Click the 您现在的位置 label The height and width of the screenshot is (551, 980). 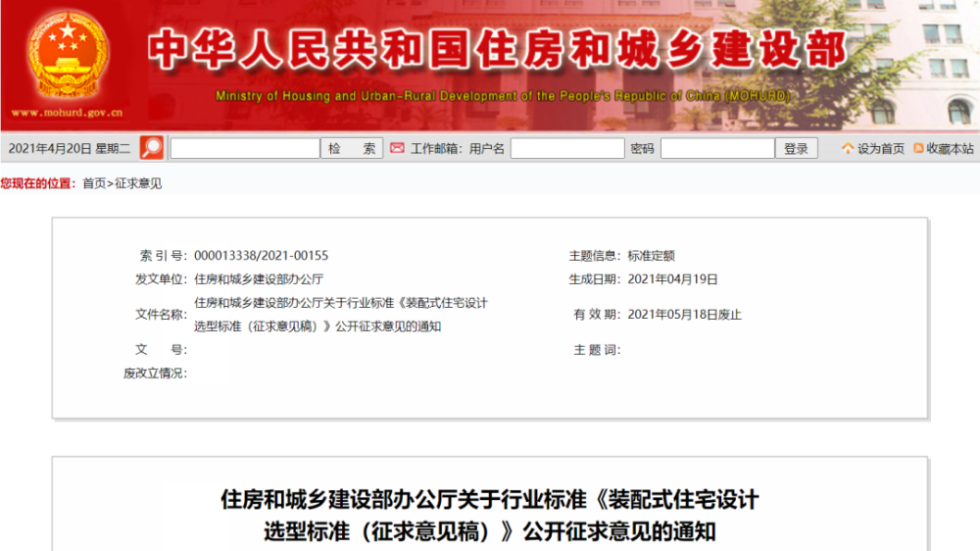click(x=38, y=183)
